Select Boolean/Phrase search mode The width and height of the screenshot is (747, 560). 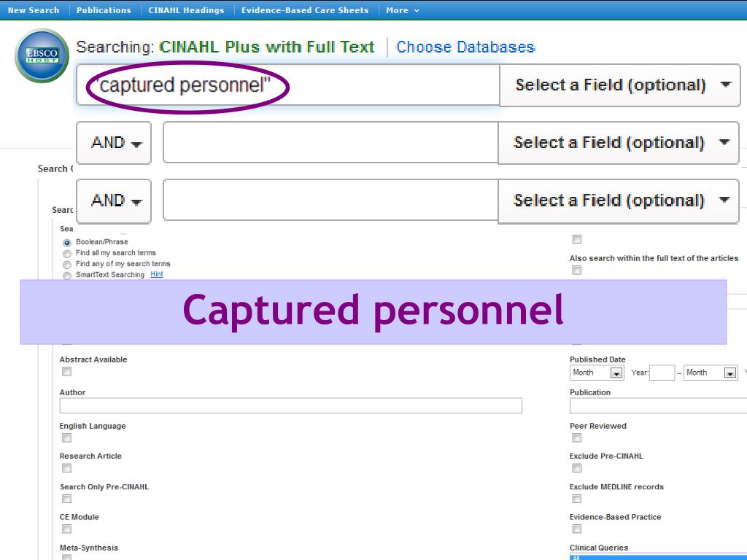pos(67,242)
